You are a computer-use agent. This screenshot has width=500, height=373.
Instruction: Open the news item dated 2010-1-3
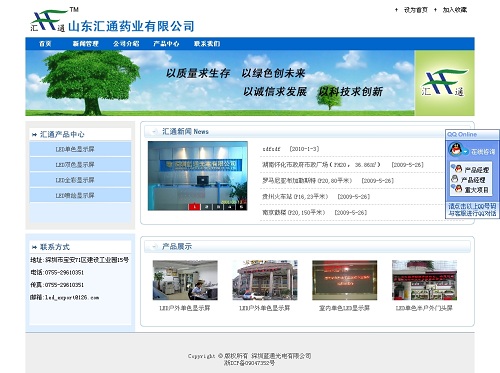click(x=291, y=149)
